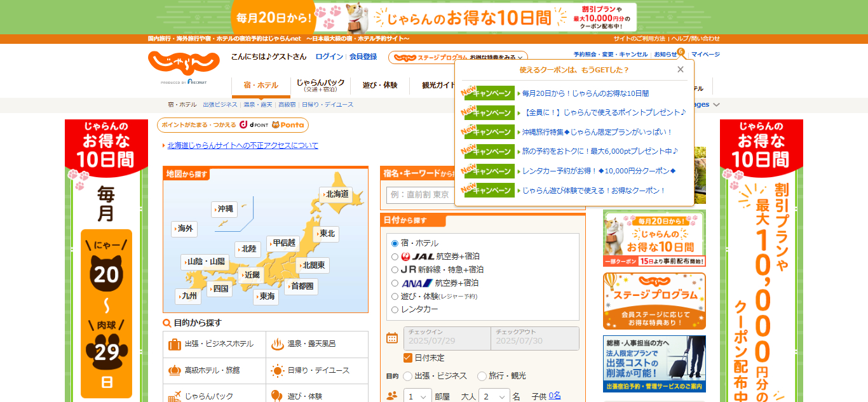Select 近畿 on the map
The width and height of the screenshot is (868, 402).
[251, 276]
